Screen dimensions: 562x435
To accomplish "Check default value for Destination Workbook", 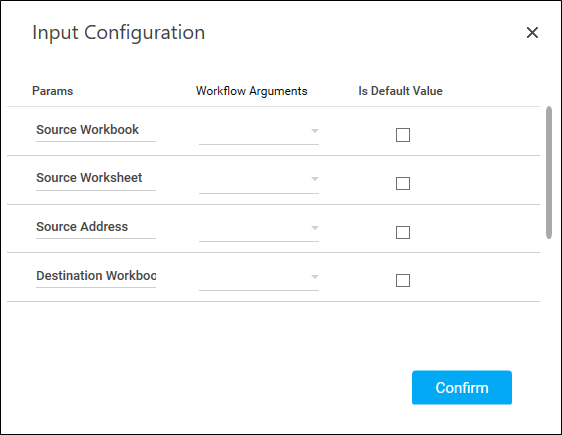I will pyautogui.click(x=403, y=281).
